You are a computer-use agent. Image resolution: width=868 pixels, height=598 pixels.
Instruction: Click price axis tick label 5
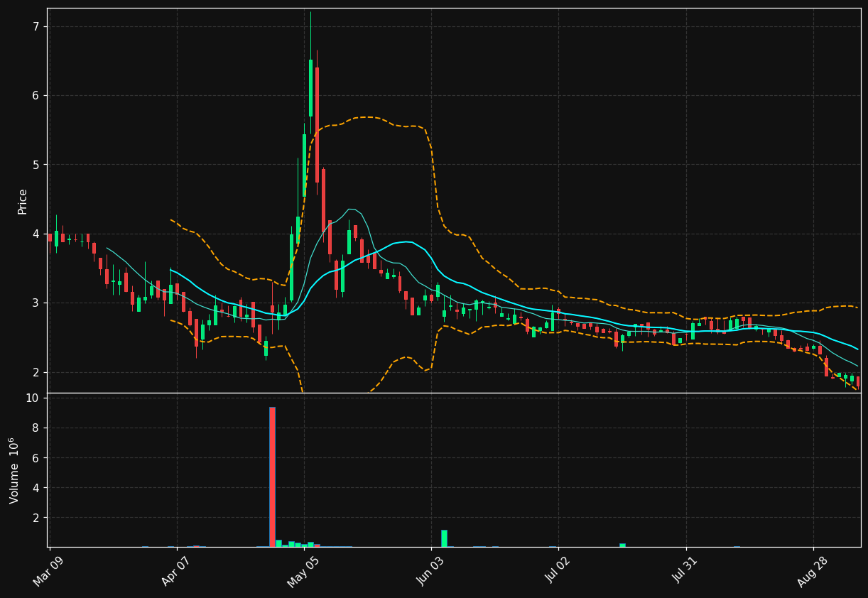click(36, 165)
